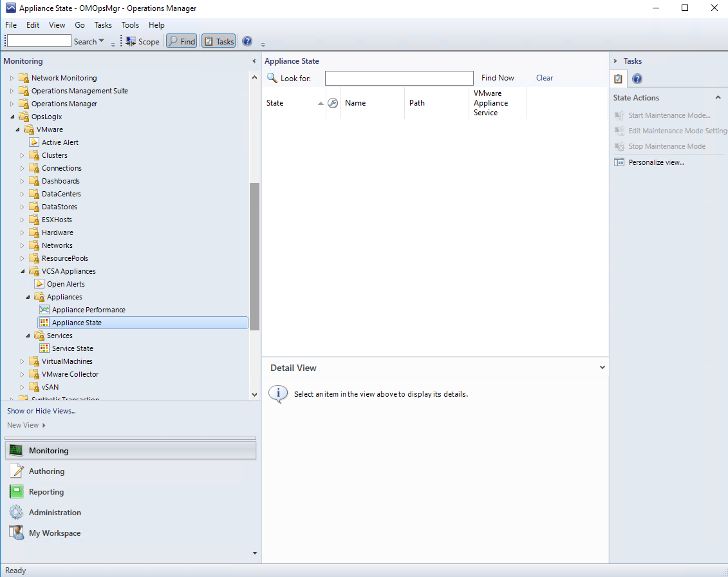Open the Go menu

tap(80, 25)
